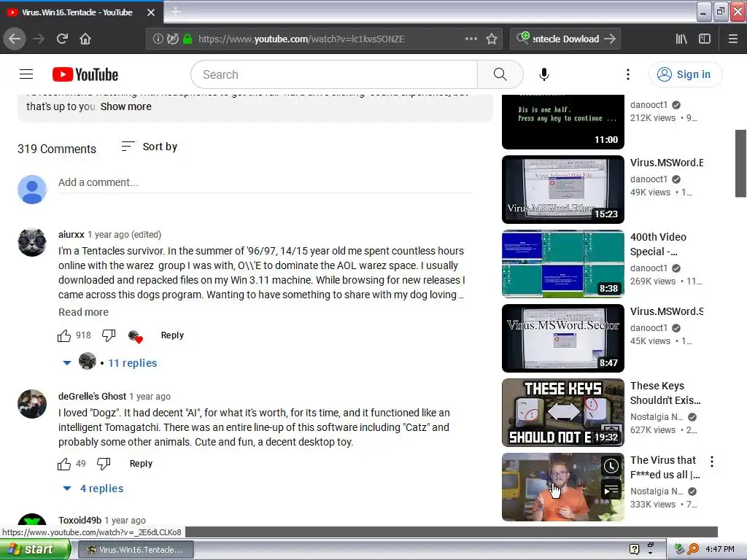Reload the page with the refresh icon
The height and width of the screenshot is (560, 747).
(x=63, y=39)
